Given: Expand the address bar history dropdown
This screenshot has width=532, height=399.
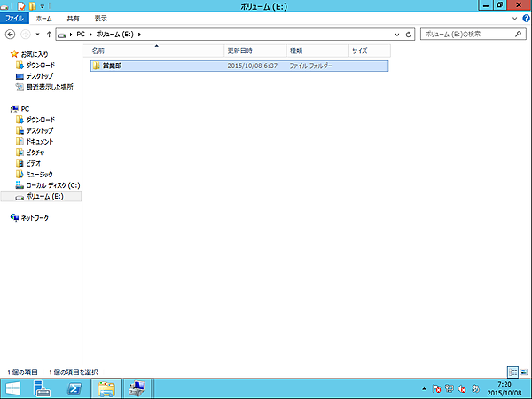Looking at the screenshot, I should coord(397,35).
